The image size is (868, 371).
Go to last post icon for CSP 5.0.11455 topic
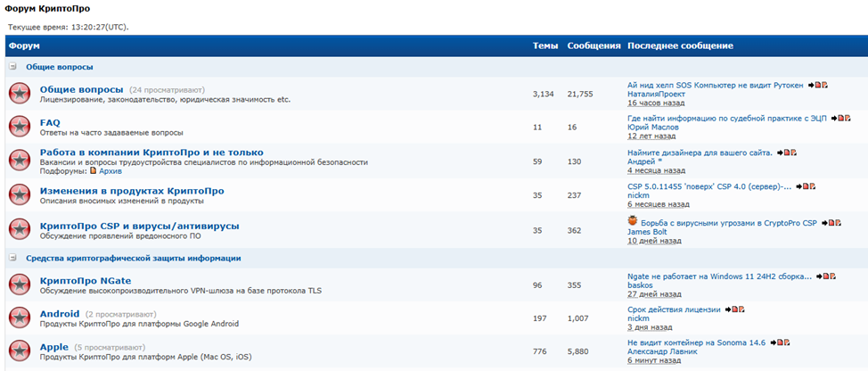[801, 186]
